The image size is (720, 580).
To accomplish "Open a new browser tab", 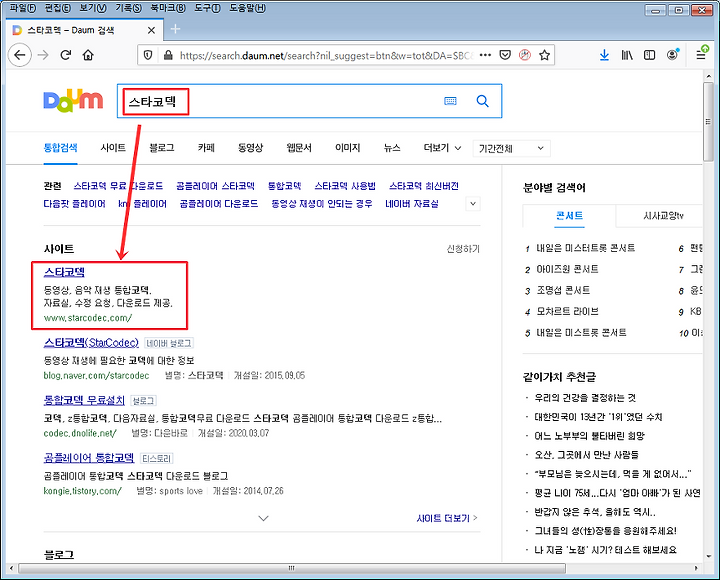I will pos(175,29).
